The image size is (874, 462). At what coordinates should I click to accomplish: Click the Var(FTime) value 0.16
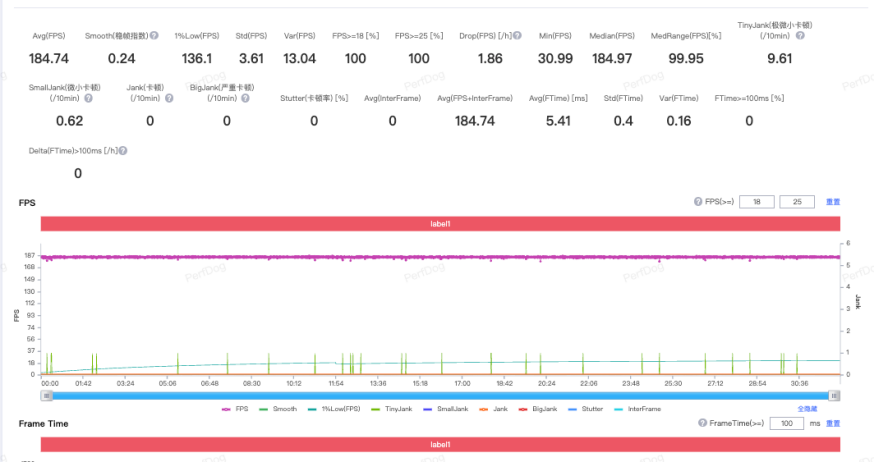pos(679,121)
